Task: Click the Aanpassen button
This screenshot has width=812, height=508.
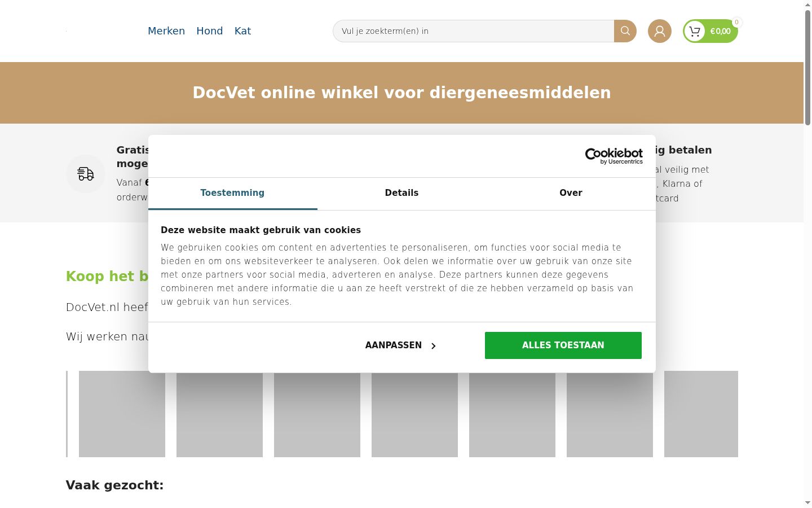Action: coord(400,345)
